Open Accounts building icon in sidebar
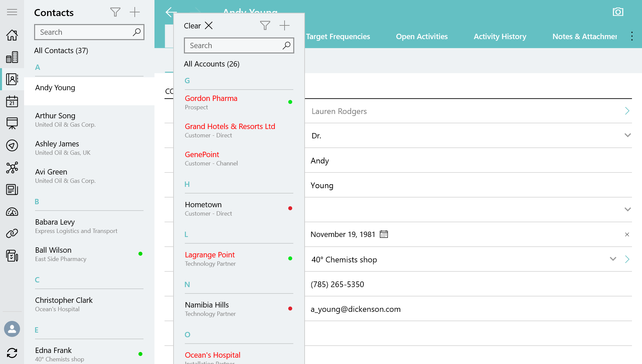Image resolution: width=642 pixels, height=364 pixels. pos(12,57)
